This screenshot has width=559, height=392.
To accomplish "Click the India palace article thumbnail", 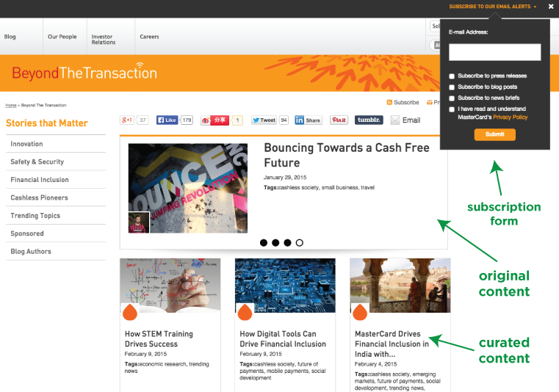I will (400, 286).
